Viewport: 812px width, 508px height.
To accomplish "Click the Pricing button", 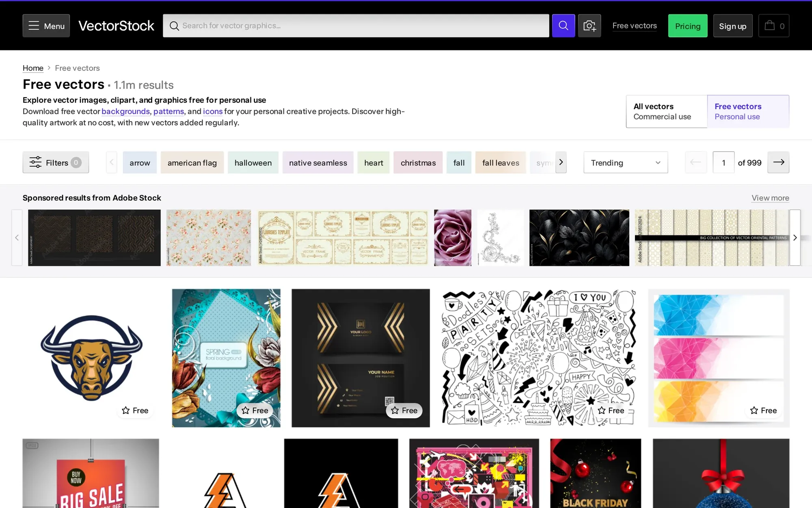I will tap(688, 26).
